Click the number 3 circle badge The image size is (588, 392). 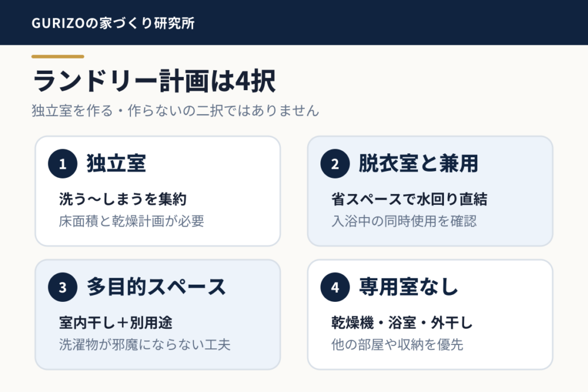(x=63, y=288)
